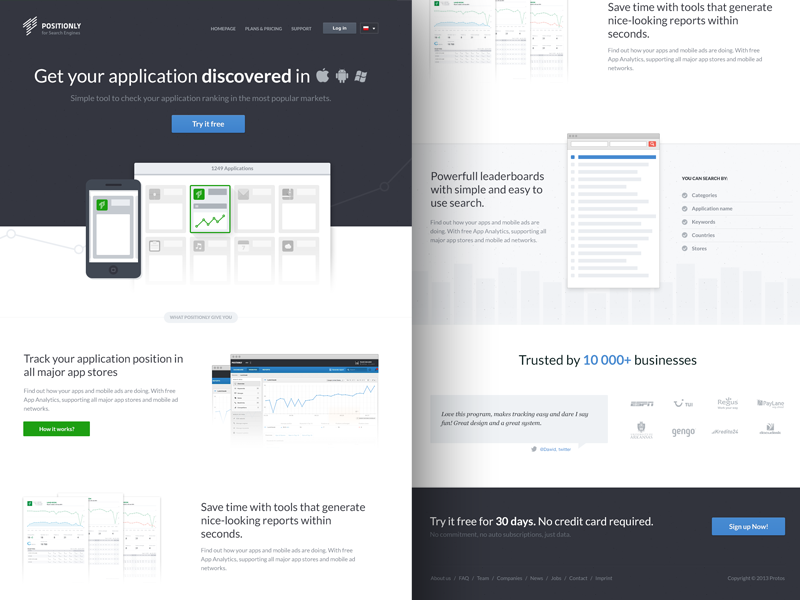Image resolution: width=800 pixels, height=600 pixels.
Task: Click the University of Arkansas crest logo
Action: (x=641, y=430)
